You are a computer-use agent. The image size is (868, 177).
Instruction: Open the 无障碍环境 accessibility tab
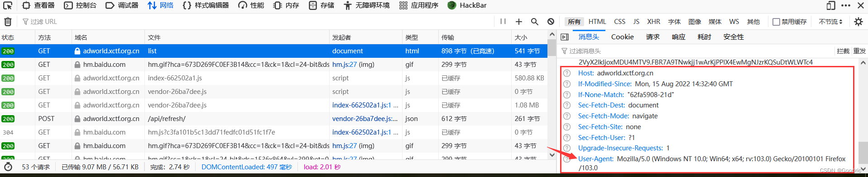367,5
